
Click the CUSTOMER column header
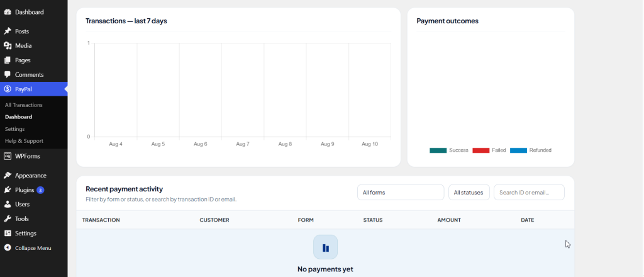click(x=214, y=220)
